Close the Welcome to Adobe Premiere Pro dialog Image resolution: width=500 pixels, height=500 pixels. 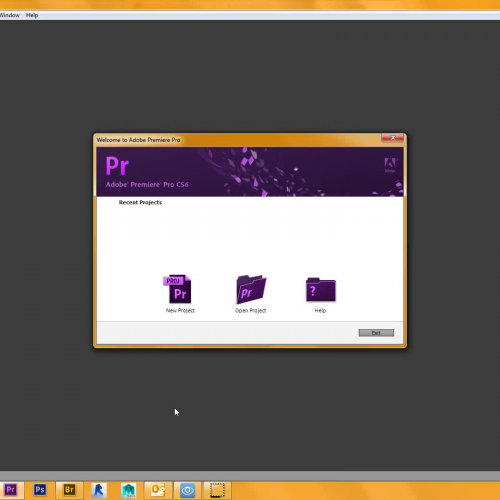coord(393,138)
